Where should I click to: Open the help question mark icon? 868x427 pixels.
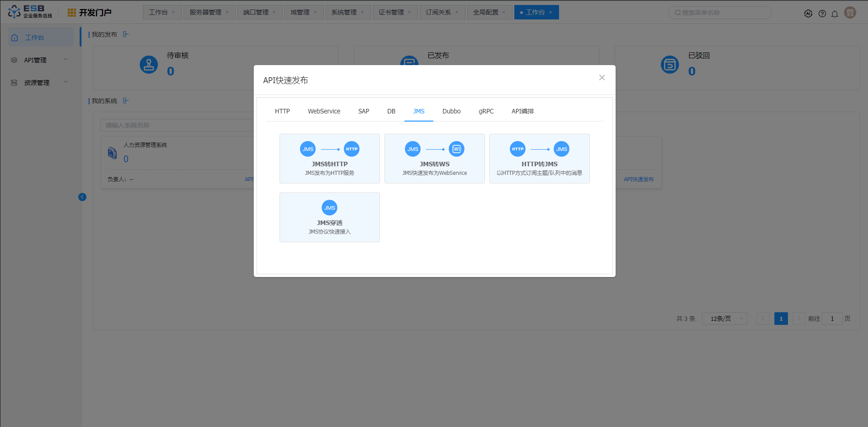[822, 14]
